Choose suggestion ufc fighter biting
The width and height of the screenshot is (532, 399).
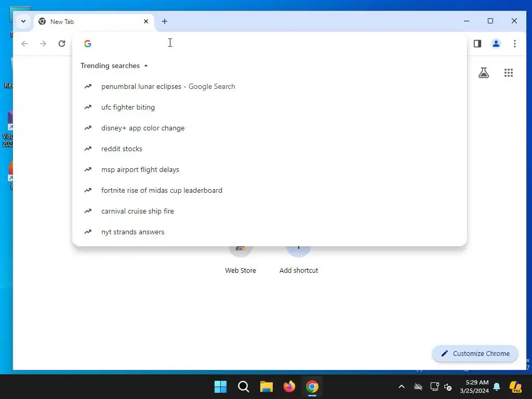click(x=270, y=107)
